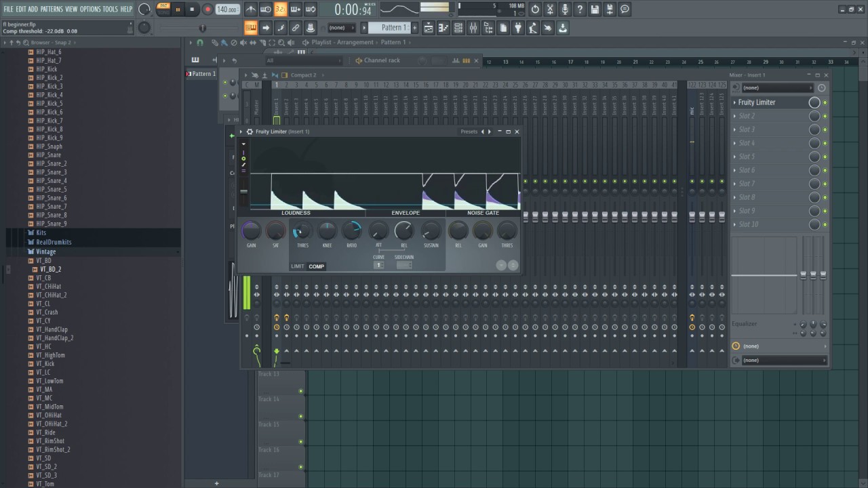Click the Record button

pos(207,9)
